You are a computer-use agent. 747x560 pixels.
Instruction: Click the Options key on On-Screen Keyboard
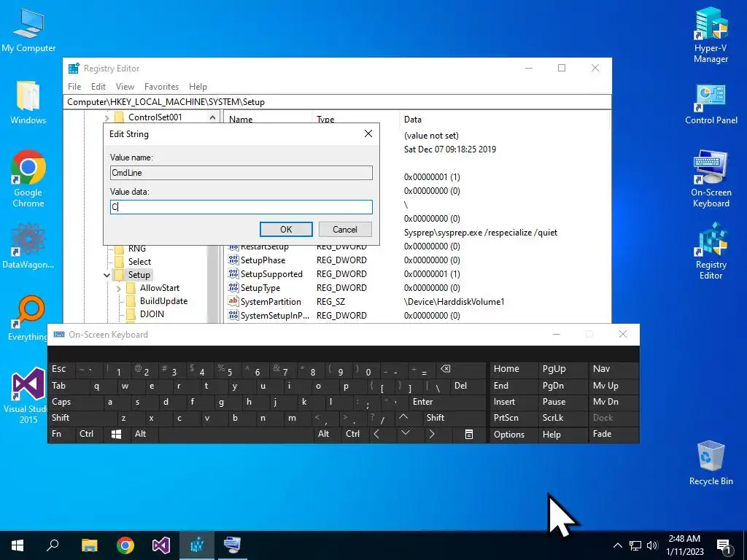514,435
